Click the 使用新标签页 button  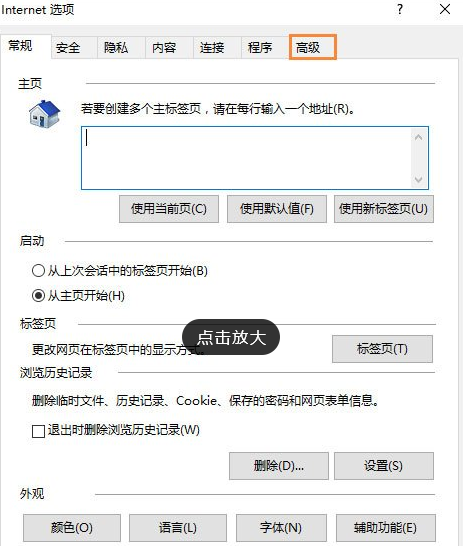[x=384, y=209]
